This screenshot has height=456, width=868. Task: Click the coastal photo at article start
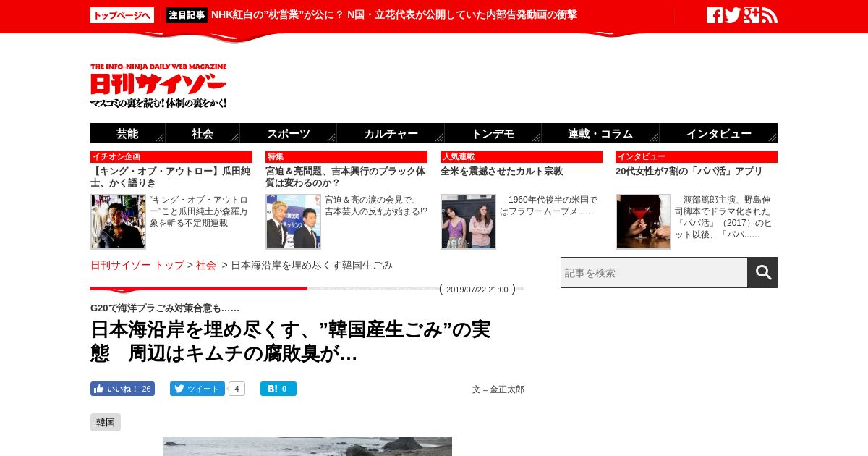pos(307,447)
